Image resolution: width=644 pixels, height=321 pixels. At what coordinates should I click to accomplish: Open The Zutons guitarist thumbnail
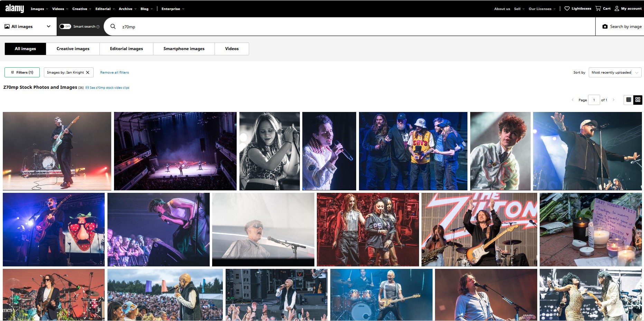(x=479, y=229)
